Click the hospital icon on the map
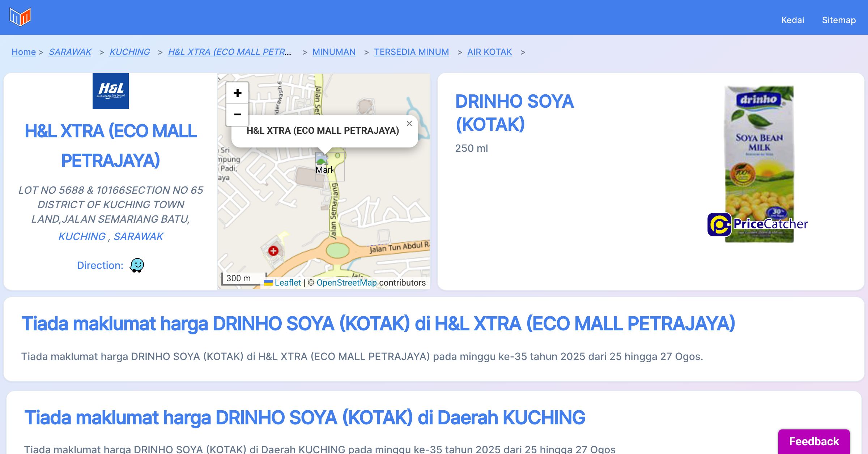Image resolution: width=868 pixels, height=454 pixels. coord(273,250)
